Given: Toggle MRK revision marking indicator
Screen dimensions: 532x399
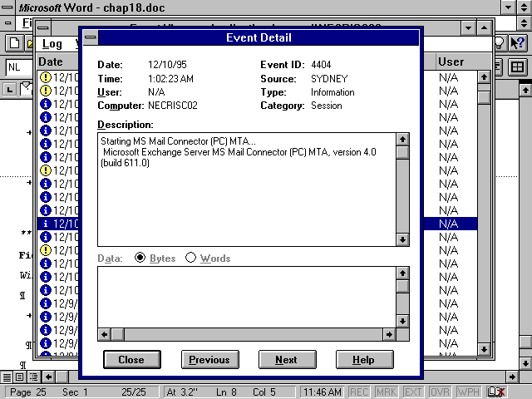Looking at the screenshot, I should coord(386,392).
